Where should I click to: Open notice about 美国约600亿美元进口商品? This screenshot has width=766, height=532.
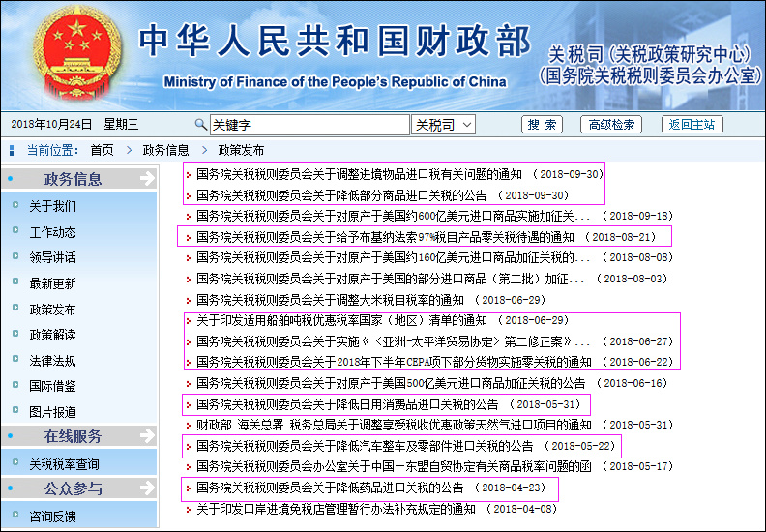[x=394, y=216]
